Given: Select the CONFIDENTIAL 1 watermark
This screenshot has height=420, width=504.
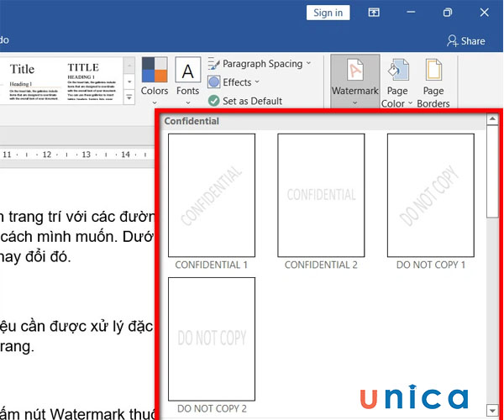Looking at the screenshot, I should tap(212, 195).
